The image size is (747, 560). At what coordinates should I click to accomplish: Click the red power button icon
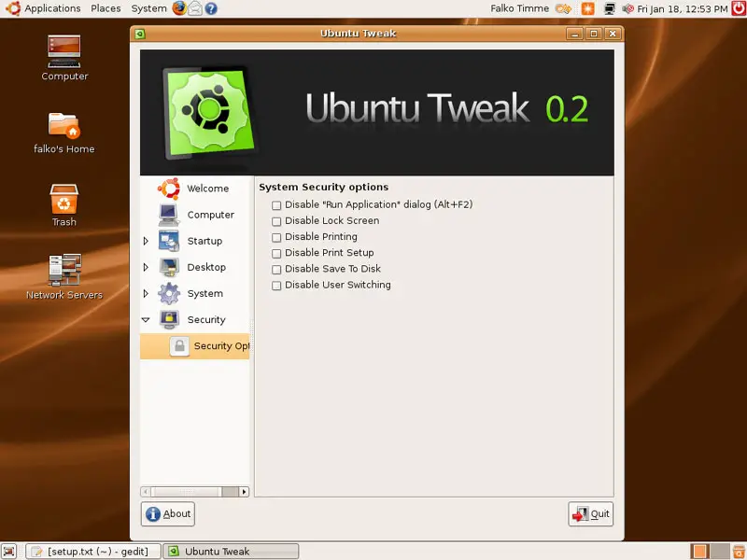(x=739, y=8)
